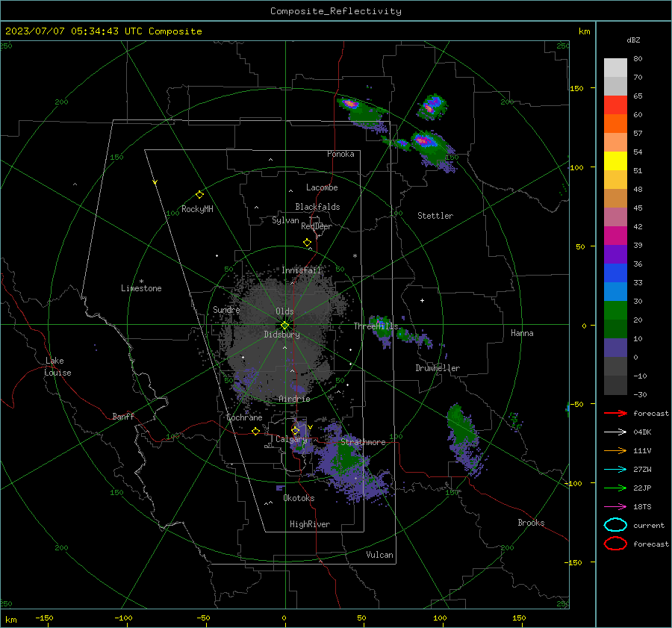672x628 pixels.
Task: Select the light gray 80 dBZ swatch
Action: (615, 67)
